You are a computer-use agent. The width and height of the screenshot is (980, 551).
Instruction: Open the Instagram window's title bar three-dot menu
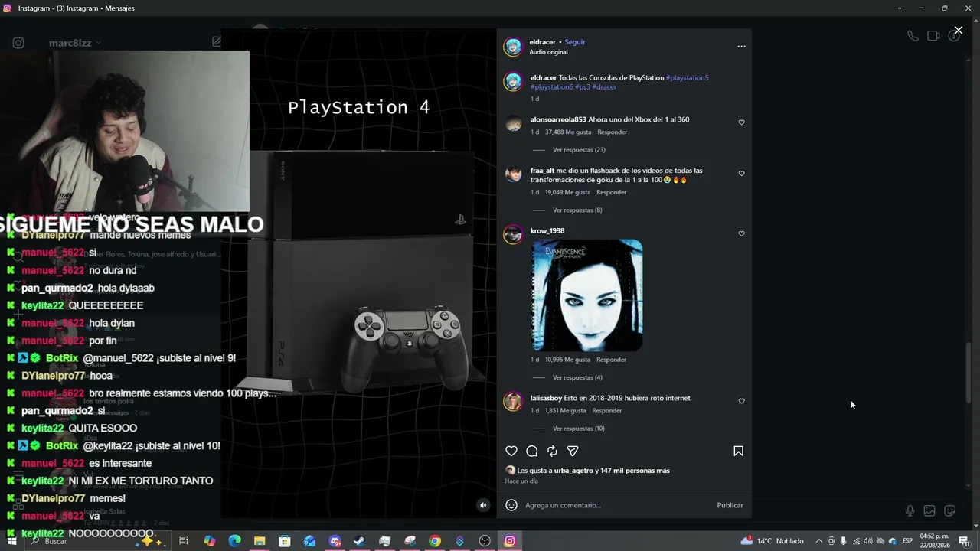point(900,8)
